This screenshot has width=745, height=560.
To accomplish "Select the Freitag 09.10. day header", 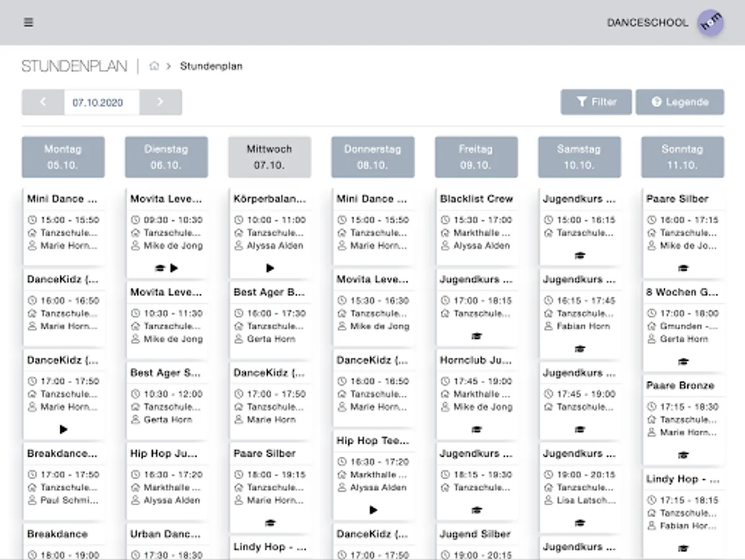I will tap(476, 157).
